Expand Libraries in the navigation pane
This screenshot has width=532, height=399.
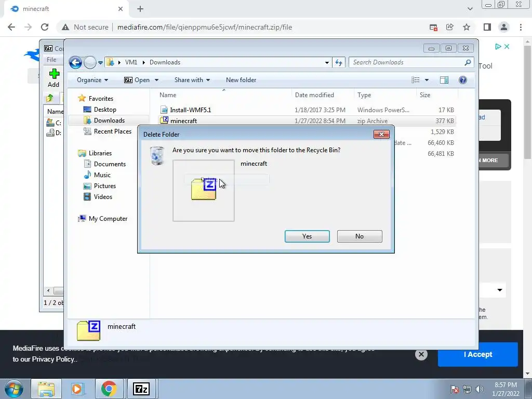click(x=100, y=153)
